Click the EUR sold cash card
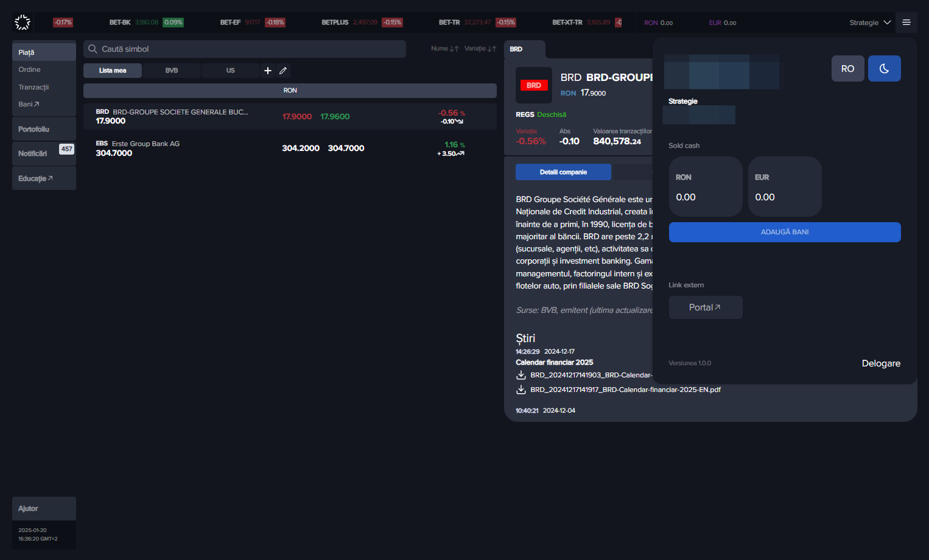 tap(785, 186)
